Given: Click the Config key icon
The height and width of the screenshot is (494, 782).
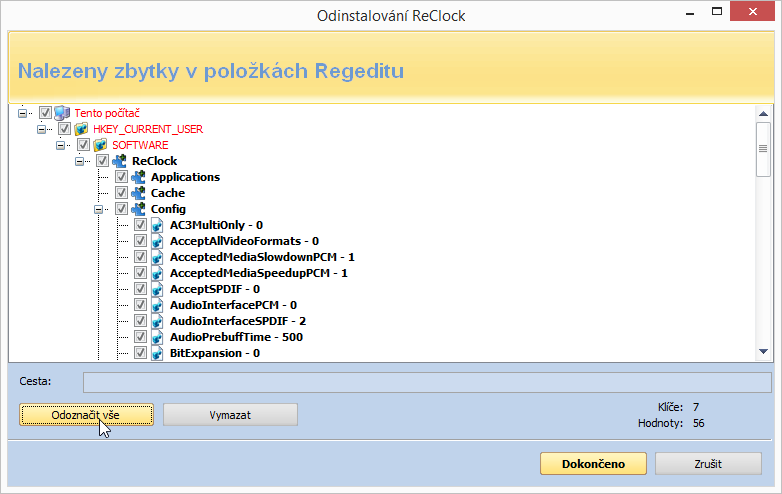Looking at the screenshot, I should point(138,209).
